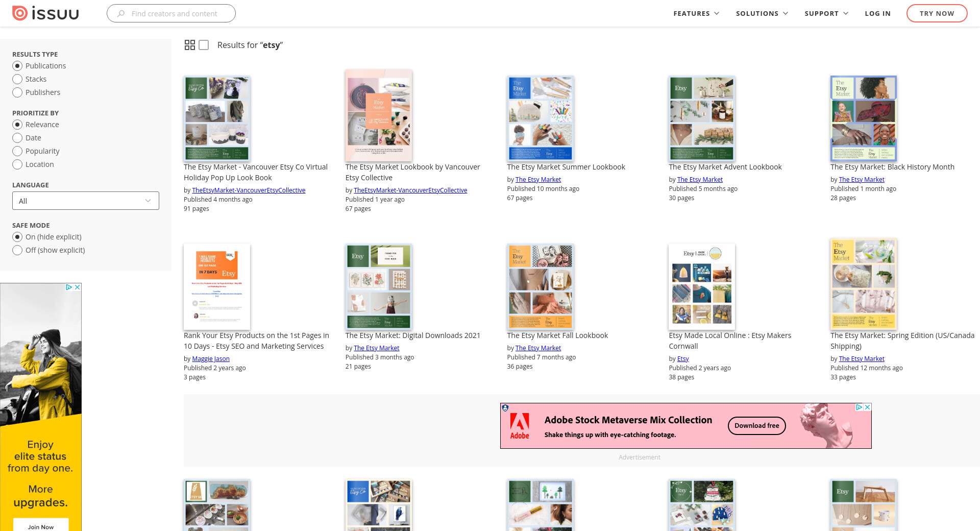Switch to single-column view icon
The width and height of the screenshot is (980, 531).
[x=204, y=45]
